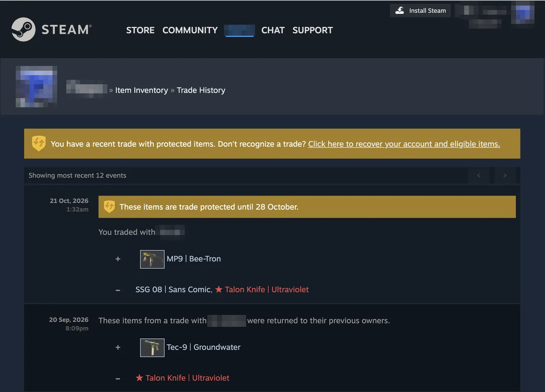Click the account avatar beside Install Steam
This screenshot has height=392, width=545.
tap(523, 13)
